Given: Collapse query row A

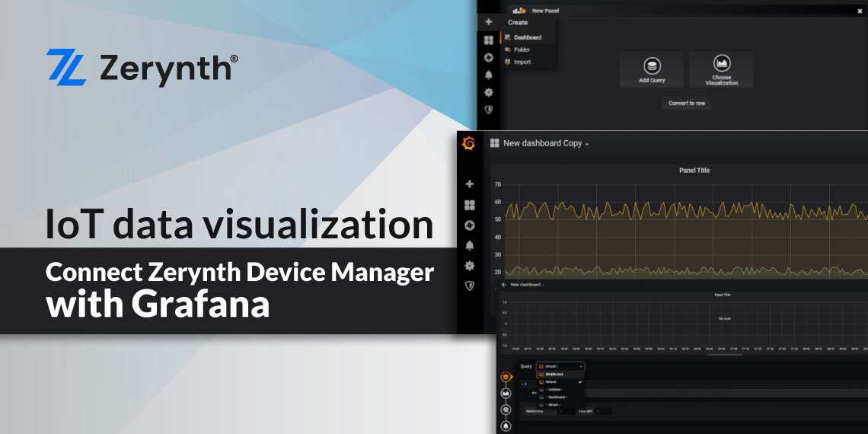Looking at the screenshot, I should point(524,385).
